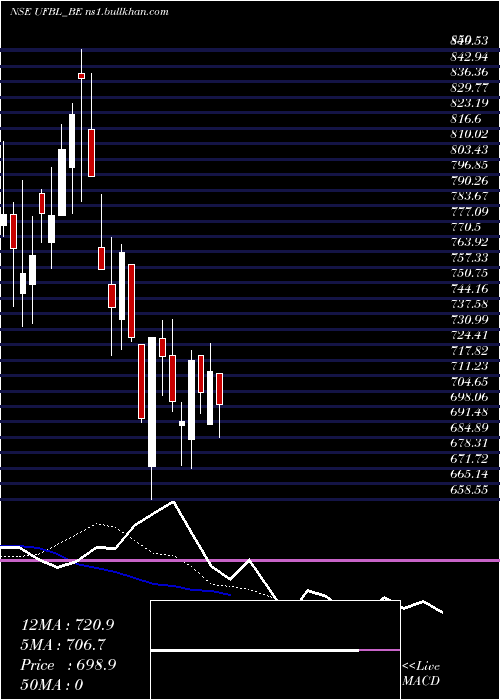Select the 783.67 price axis label

pyautogui.click(x=469, y=196)
